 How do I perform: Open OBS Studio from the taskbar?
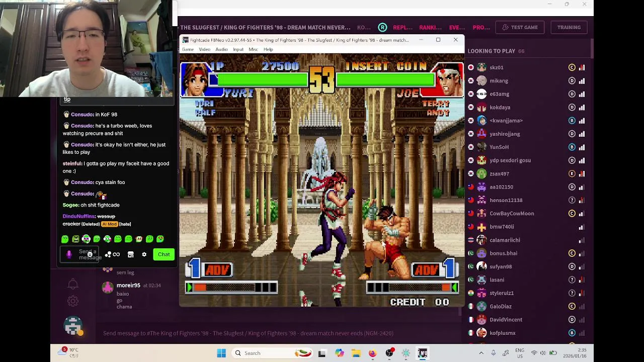[x=389, y=353]
